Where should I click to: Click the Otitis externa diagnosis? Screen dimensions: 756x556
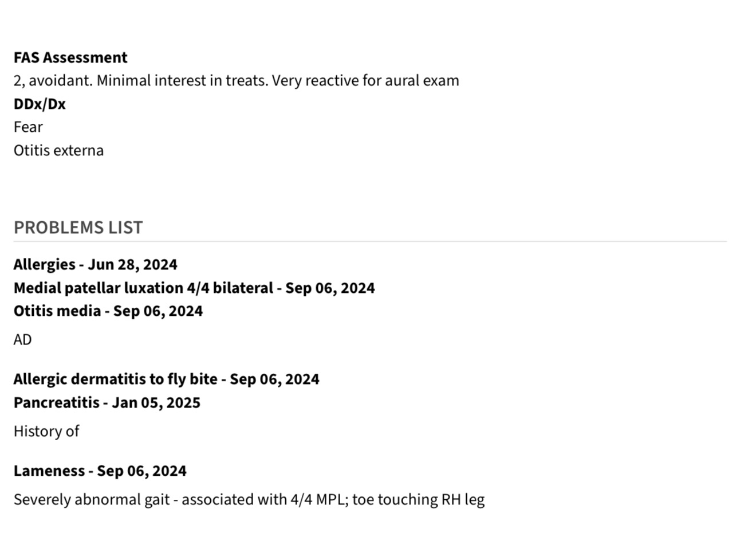pos(58,151)
